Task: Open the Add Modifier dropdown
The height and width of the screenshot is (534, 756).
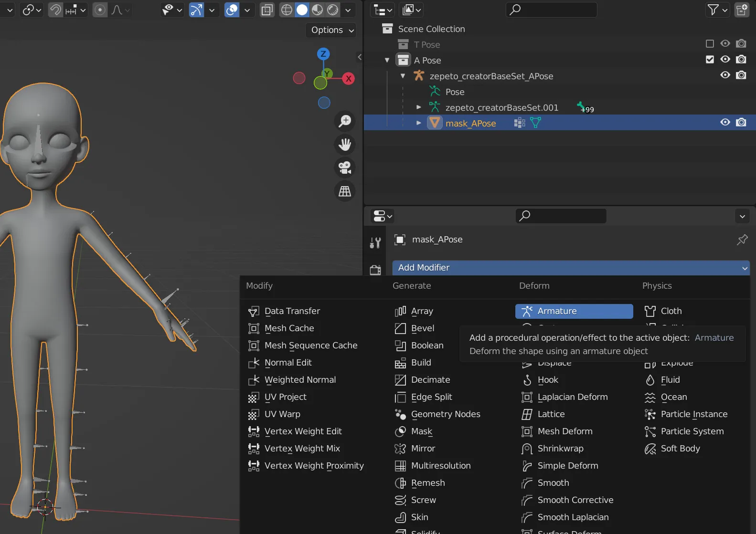Action: coord(571,268)
